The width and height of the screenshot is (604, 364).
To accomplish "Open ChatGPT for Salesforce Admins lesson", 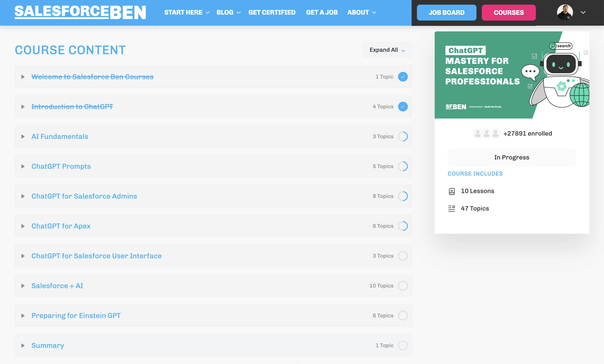I will pos(84,196).
